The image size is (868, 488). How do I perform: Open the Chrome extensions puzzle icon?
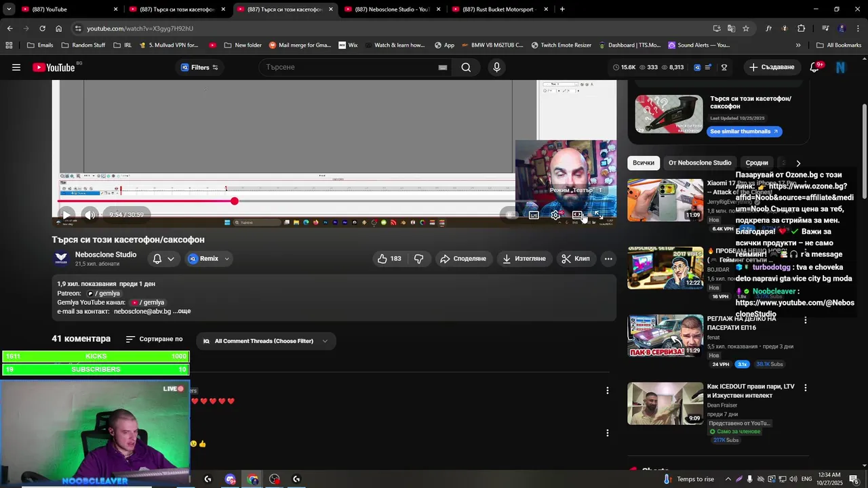[x=801, y=28]
